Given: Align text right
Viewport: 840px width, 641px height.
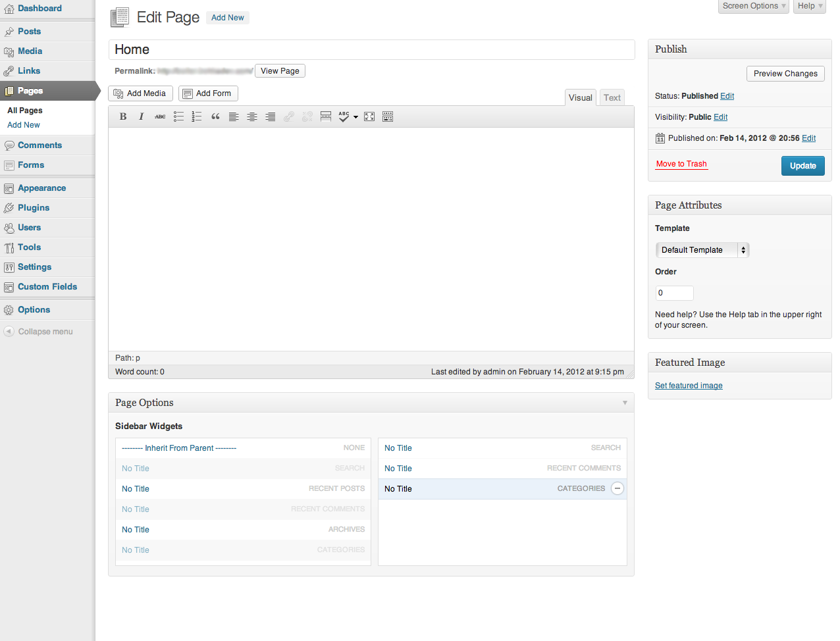Looking at the screenshot, I should [271, 116].
